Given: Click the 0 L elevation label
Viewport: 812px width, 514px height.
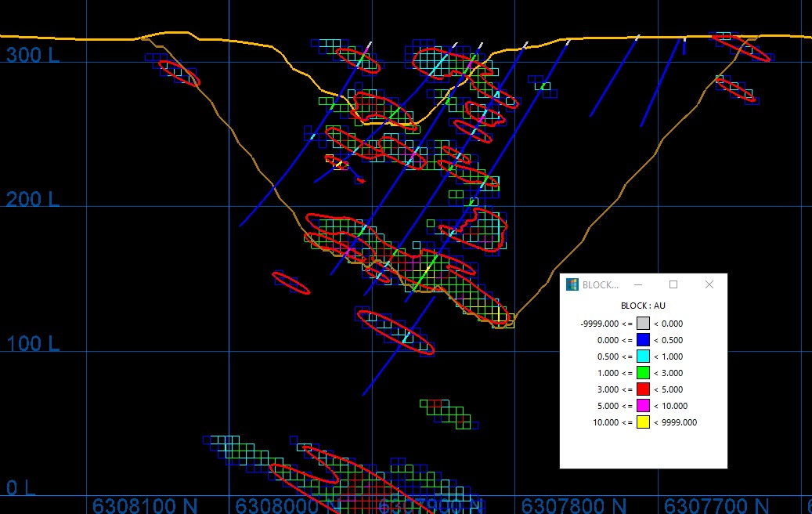Looking at the screenshot, I should tap(21, 488).
